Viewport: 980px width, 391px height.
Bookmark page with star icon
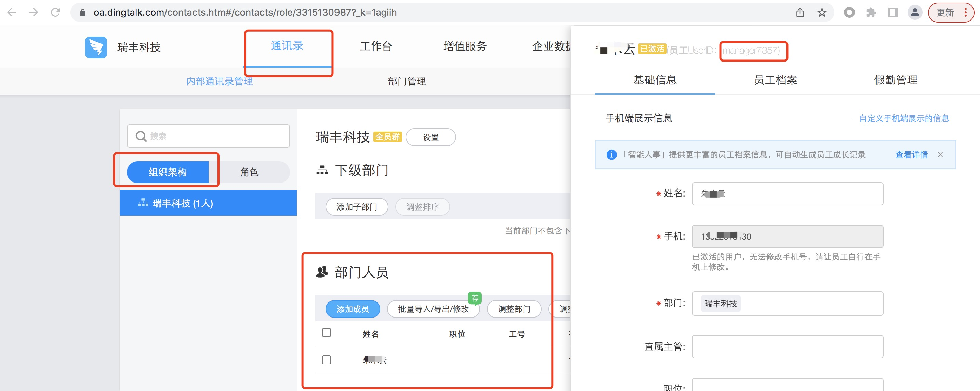tap(822, 13)
